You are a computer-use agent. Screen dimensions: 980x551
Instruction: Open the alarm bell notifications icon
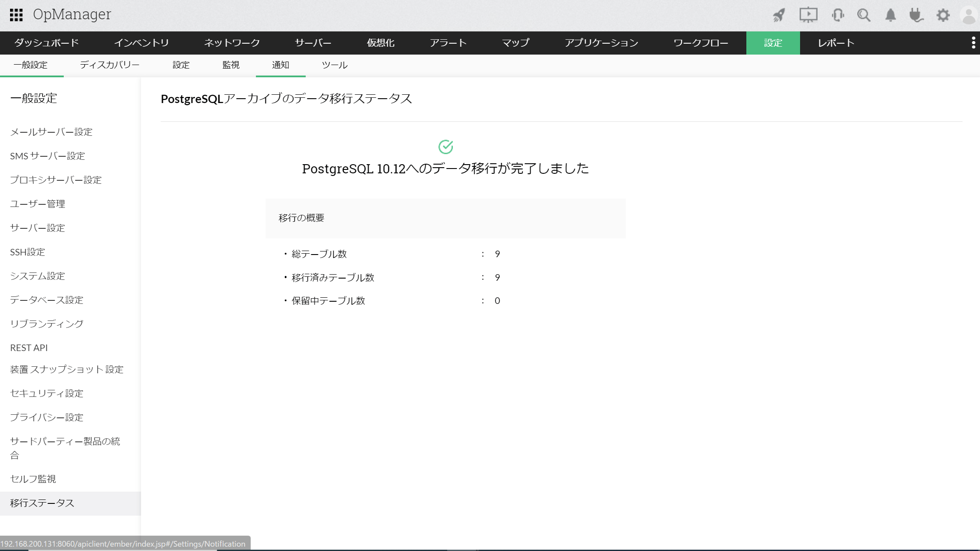coord(890,15)
